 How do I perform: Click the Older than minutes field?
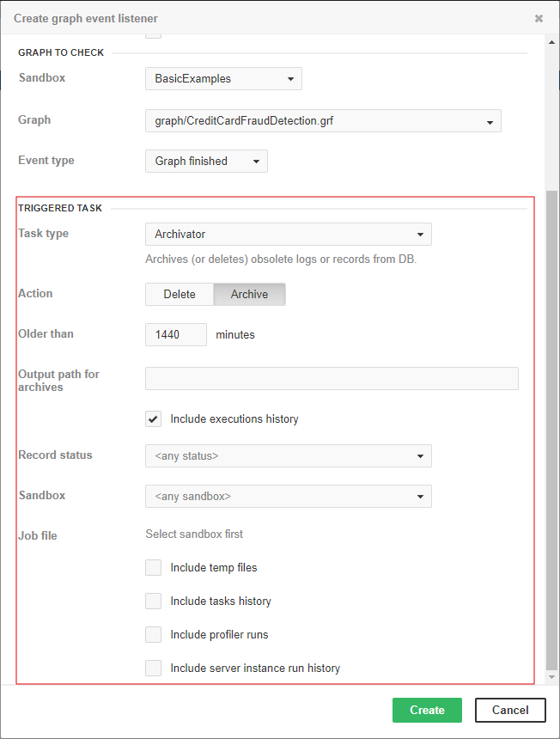[176, 335]
